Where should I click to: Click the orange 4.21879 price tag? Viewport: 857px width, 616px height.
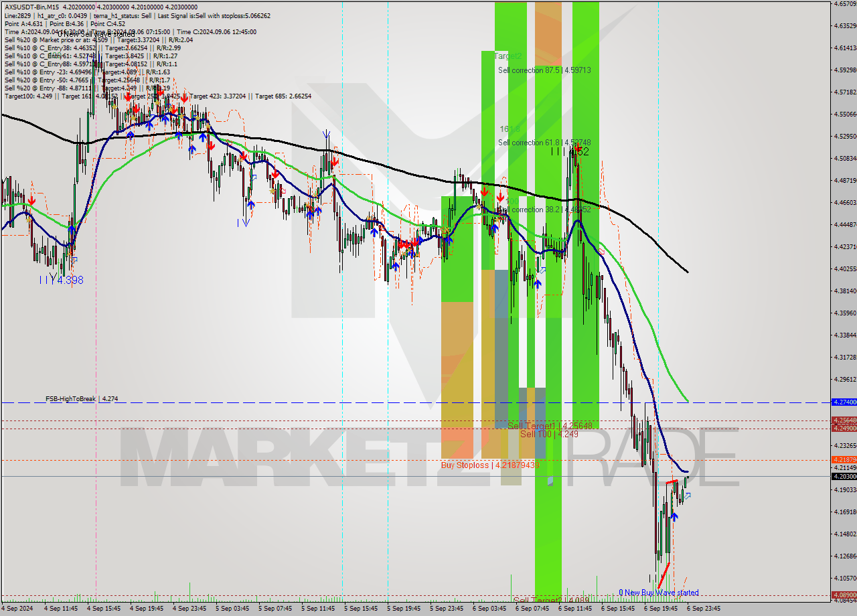[x=844, y=459]
